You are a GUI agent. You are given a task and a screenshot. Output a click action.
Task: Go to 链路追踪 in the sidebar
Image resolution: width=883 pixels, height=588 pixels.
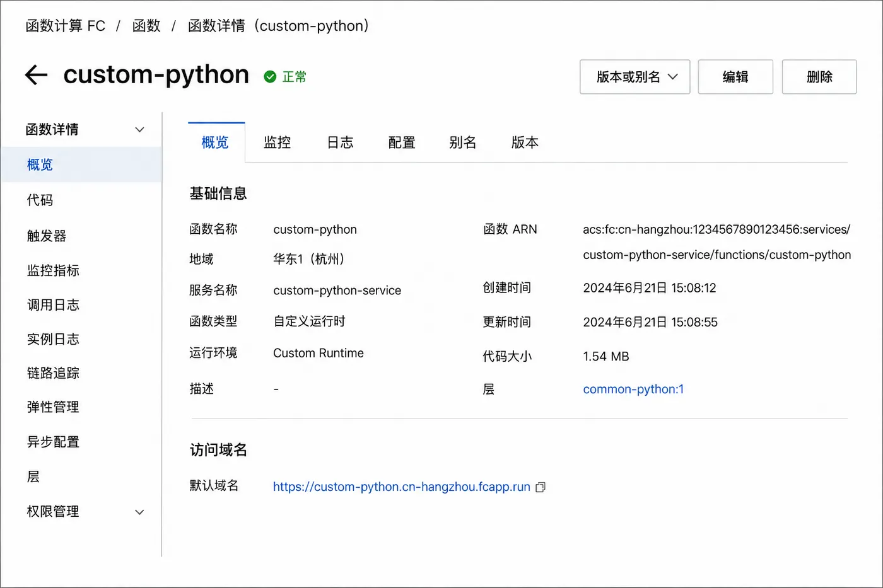[53, 373]
